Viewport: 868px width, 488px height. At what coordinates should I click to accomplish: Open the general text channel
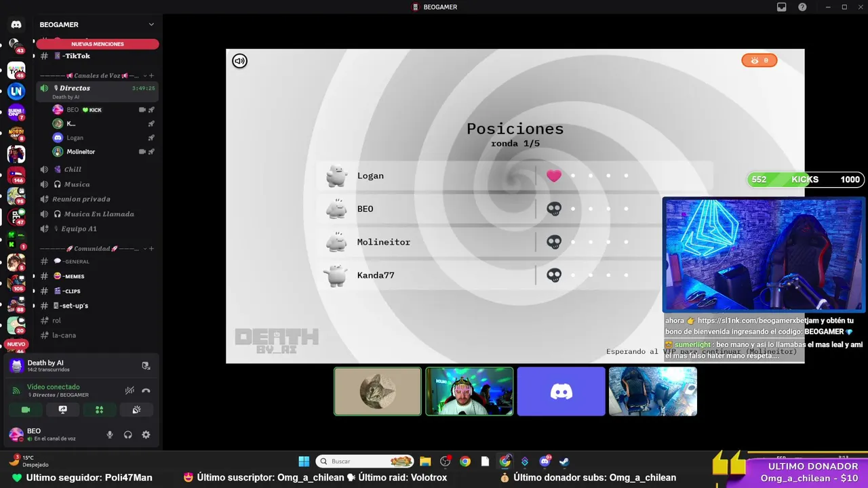98,262
